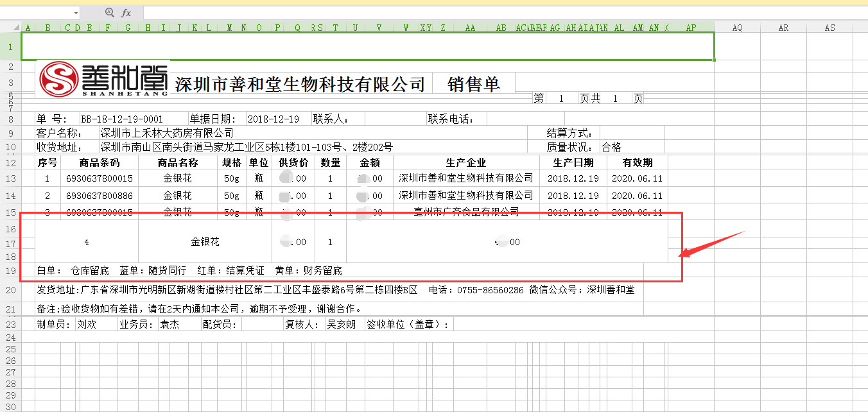Select order number cell BB-18-12-19-0001

click(x=122, y=119)
